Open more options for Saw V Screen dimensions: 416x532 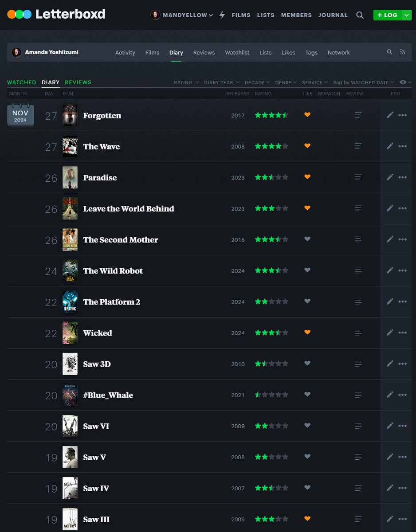coord(403,457)
